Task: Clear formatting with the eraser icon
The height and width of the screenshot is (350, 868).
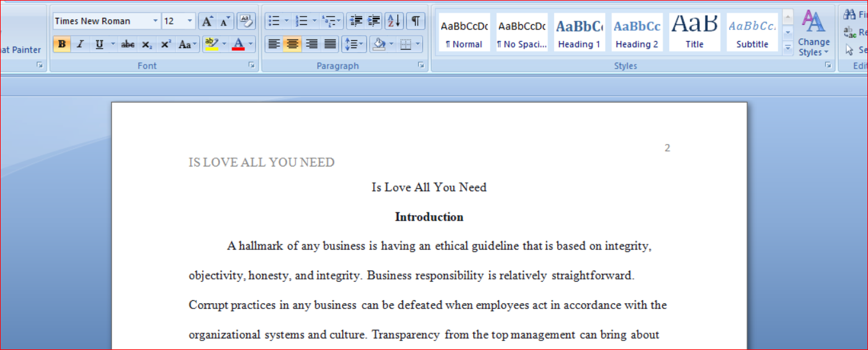Action: [246, 21]
